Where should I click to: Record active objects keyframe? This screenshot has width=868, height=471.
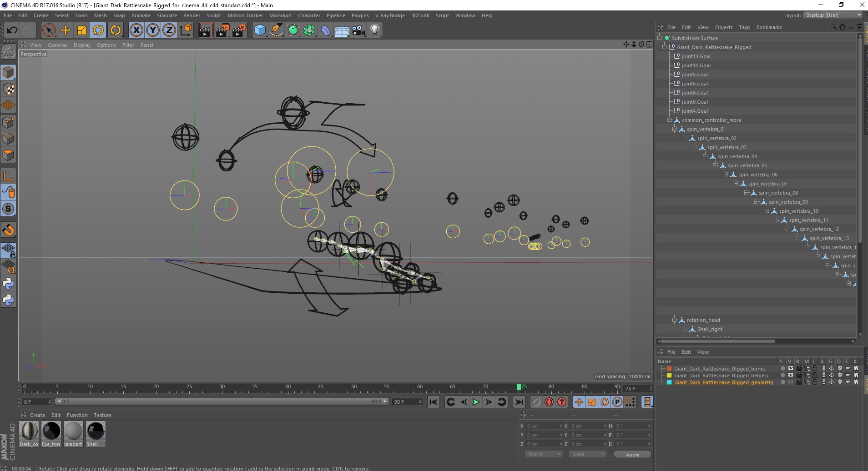click(536, 402)
